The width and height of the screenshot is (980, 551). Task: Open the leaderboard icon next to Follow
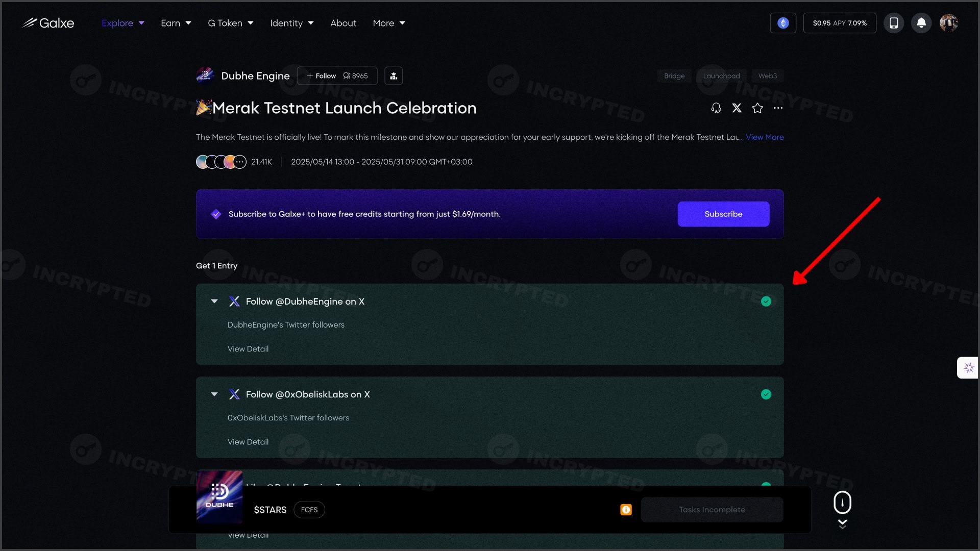click(394, 76)
